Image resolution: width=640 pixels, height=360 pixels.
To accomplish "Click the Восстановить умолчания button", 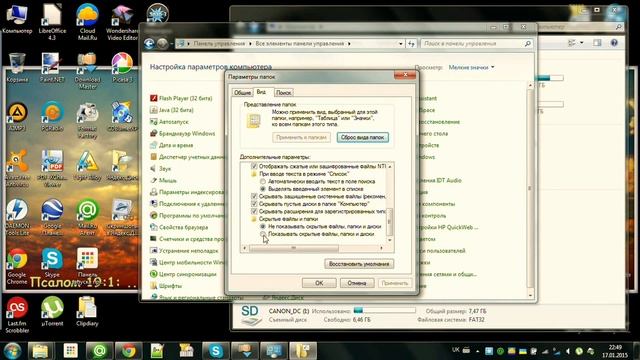I will (359, 264).
